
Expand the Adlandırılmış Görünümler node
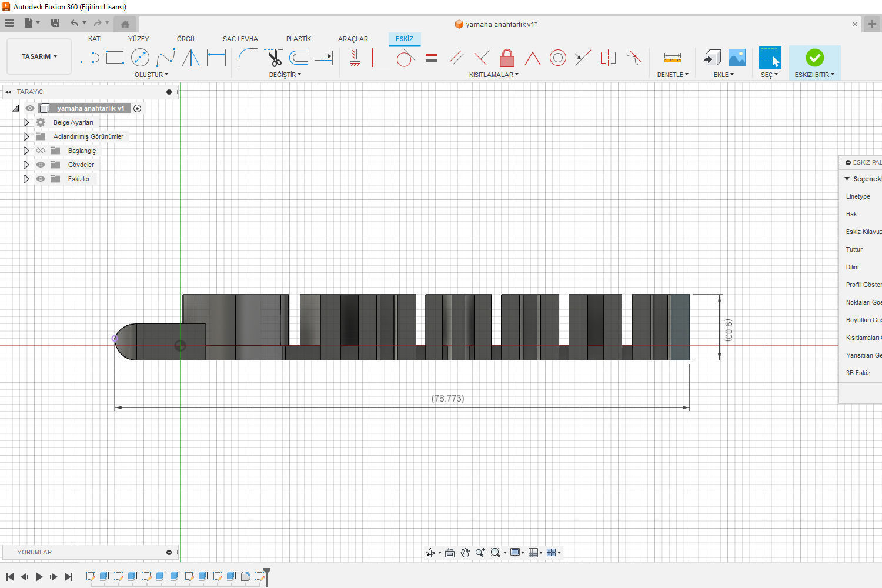tap(26, 136)
